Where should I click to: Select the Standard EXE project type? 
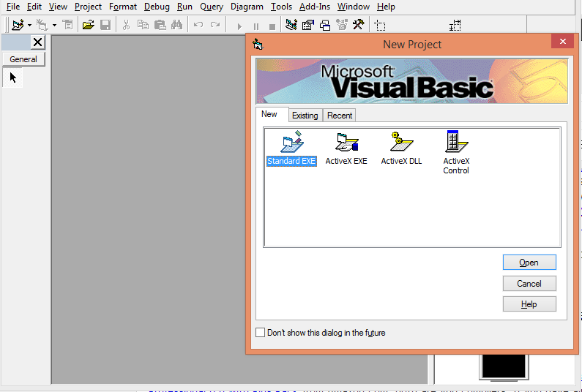[291, 148]
